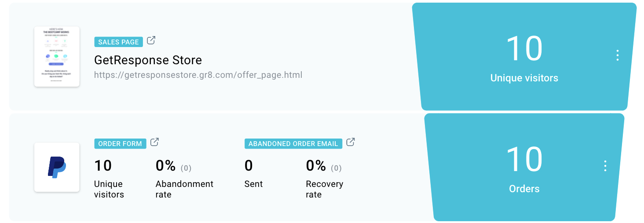
Task: Click the GetResponse Store page thumbnail
Action: [x=57, y=56]
